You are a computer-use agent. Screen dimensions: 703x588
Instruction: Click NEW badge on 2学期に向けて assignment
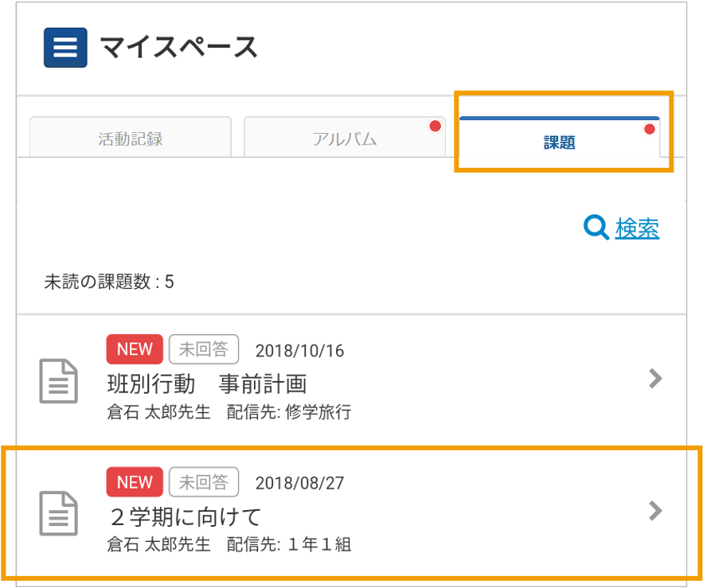coord(135,482)
